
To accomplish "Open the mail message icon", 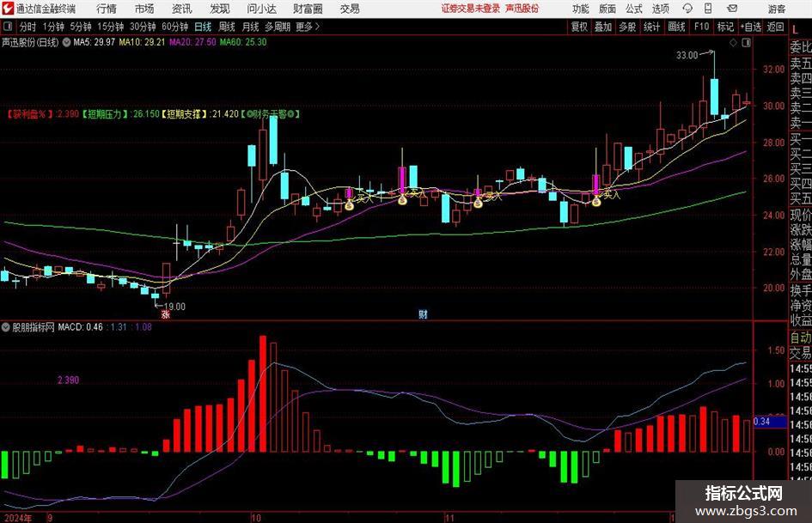I will 732,9.
